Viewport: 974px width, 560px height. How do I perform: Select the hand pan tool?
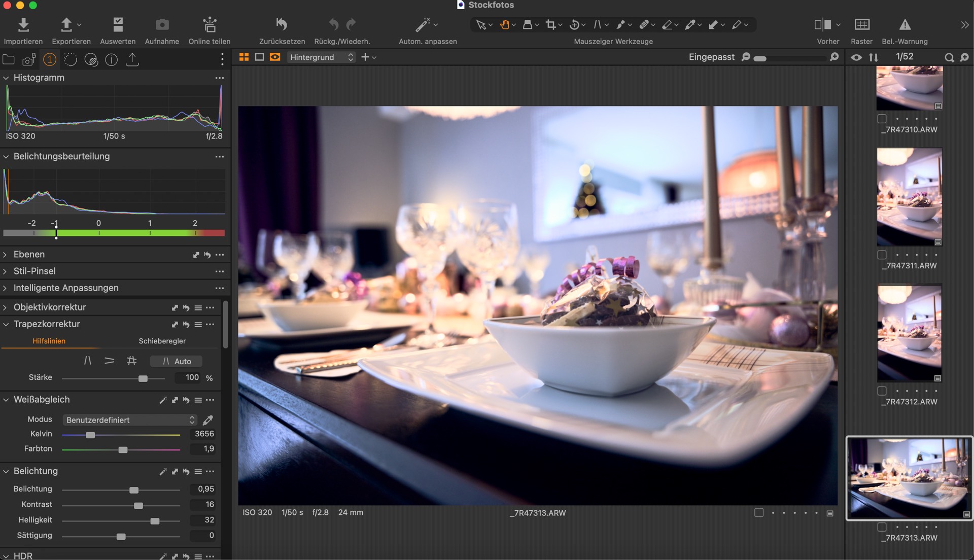point(504,24)
